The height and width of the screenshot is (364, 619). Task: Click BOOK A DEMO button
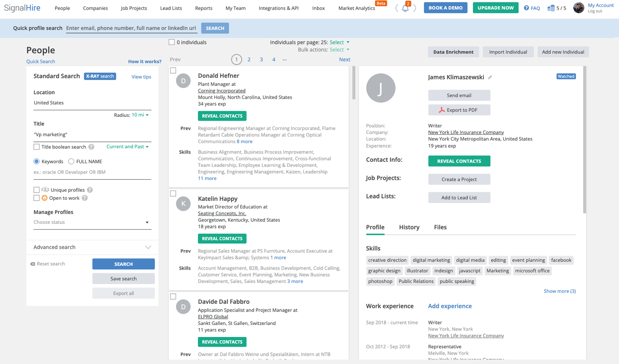pyautogui.click(x=446, y=8)
